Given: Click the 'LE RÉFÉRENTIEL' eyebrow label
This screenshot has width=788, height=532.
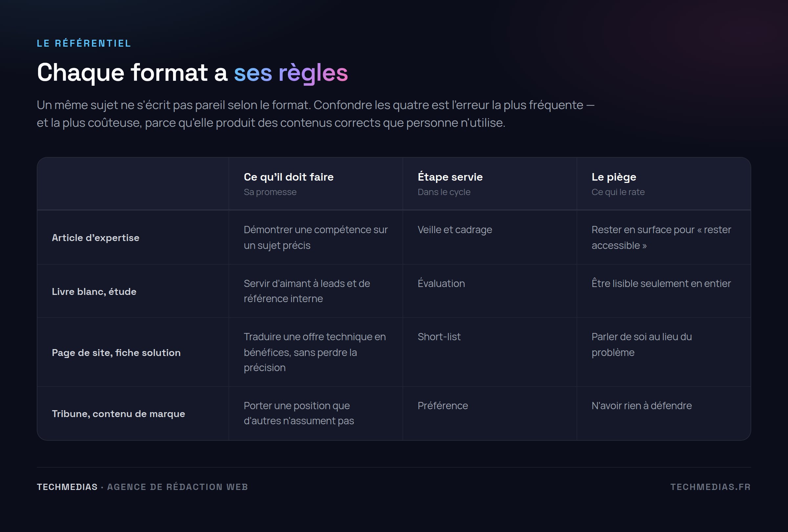Looking at the screenshot, I should click(x=84, y=43).
